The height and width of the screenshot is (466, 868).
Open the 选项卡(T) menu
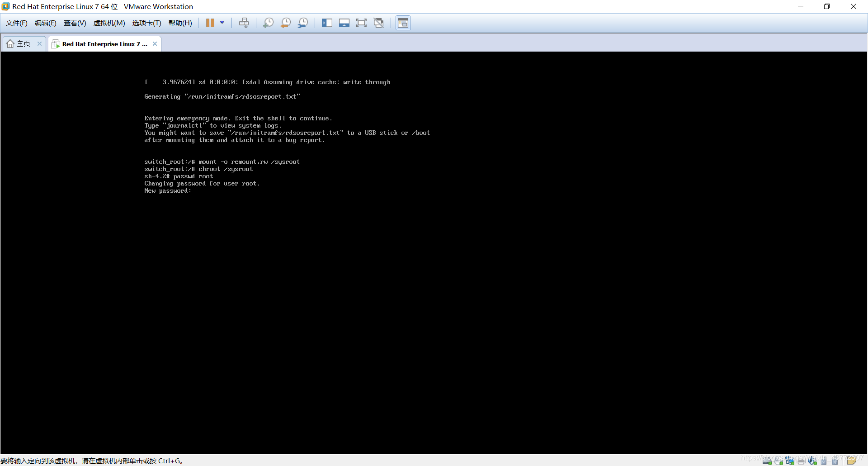(146, 23)
